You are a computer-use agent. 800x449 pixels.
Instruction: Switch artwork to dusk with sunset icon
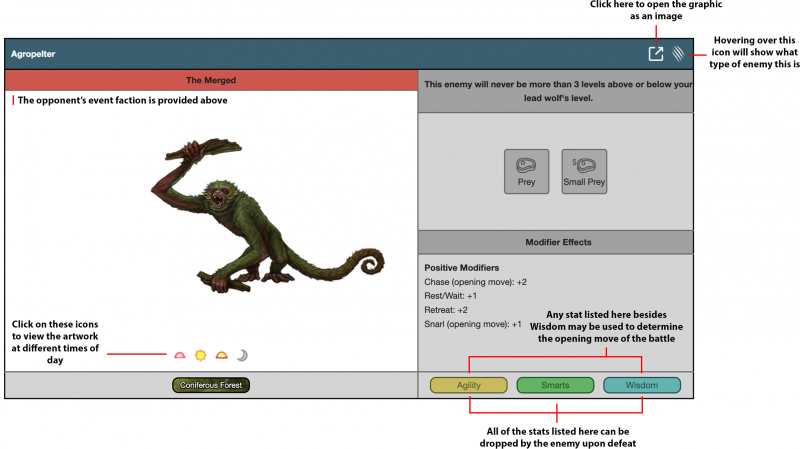click(221, 355)
